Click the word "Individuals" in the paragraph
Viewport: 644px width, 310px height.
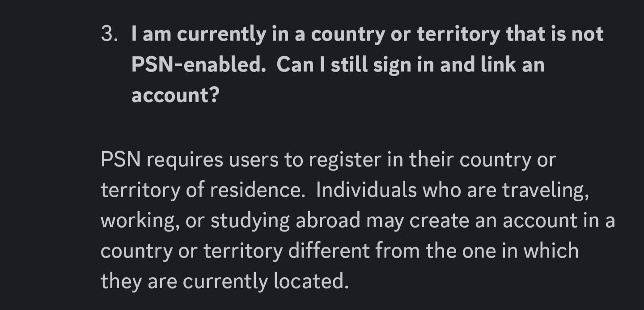click(366, 190)
